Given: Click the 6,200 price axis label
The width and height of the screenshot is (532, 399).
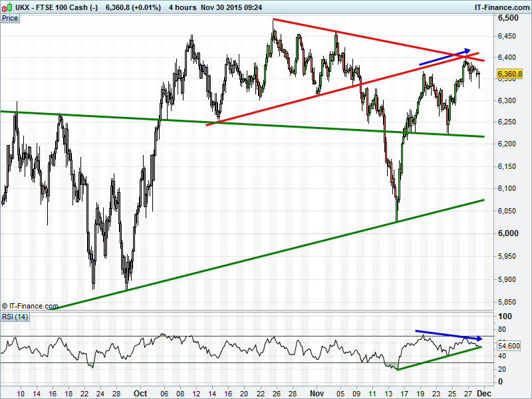Looking at the screenshot, I should click(507, 144).
